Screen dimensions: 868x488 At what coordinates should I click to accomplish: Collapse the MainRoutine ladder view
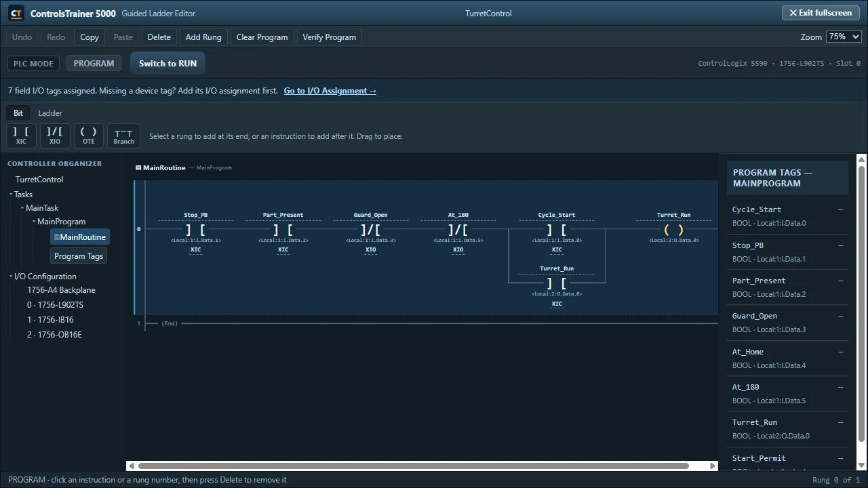click(x=138, y=167)
